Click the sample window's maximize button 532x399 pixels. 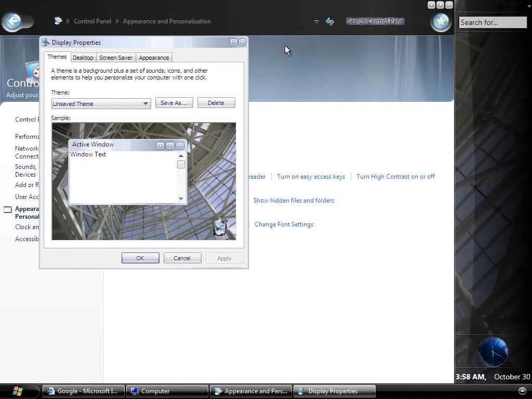[170, 145]
